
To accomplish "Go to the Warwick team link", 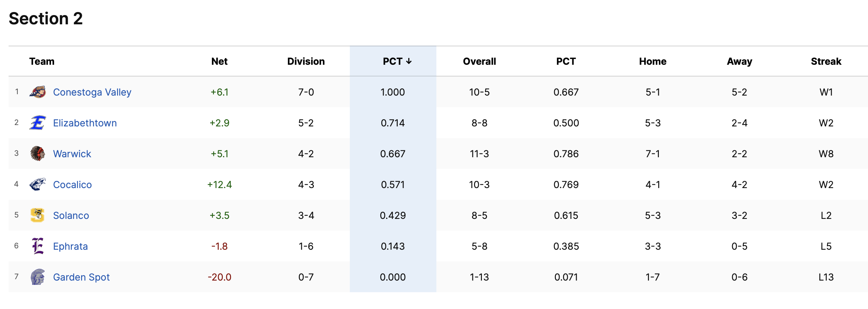I will [72, 154].
